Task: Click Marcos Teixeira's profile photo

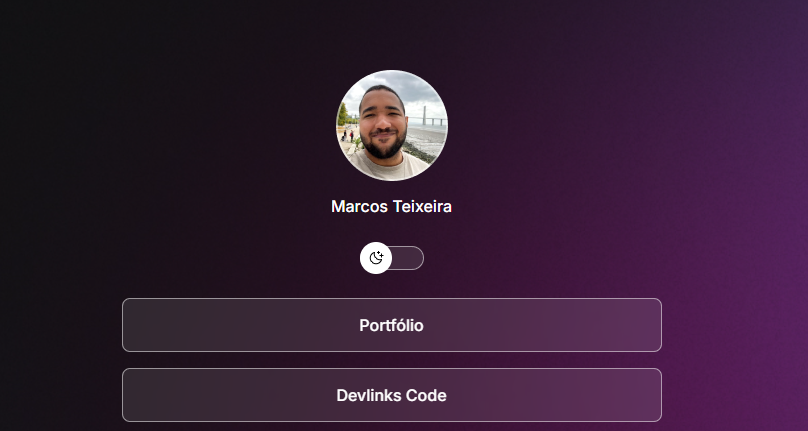Action: [392, 125]
